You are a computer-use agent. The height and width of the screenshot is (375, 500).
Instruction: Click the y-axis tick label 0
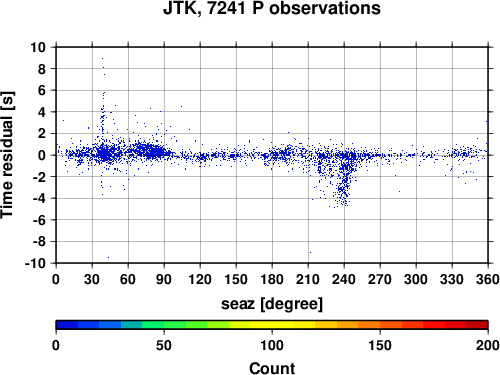(x=42, y=155)
